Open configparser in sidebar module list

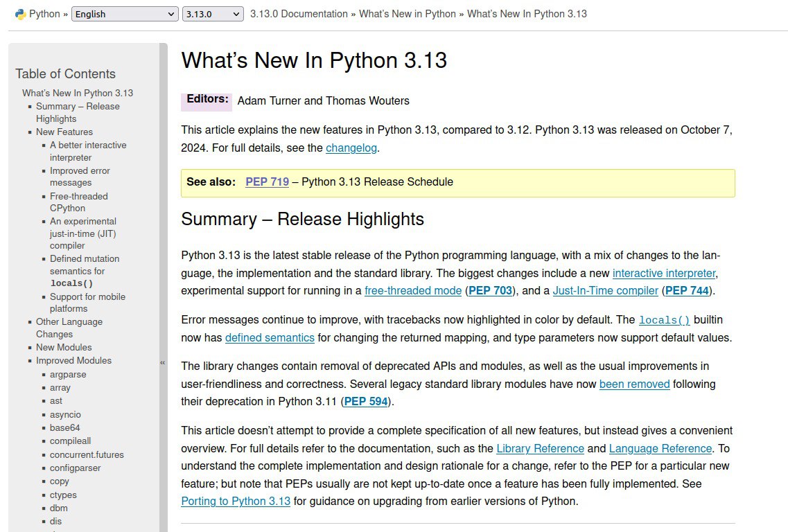pyautogui.click(x=75, y=468)
